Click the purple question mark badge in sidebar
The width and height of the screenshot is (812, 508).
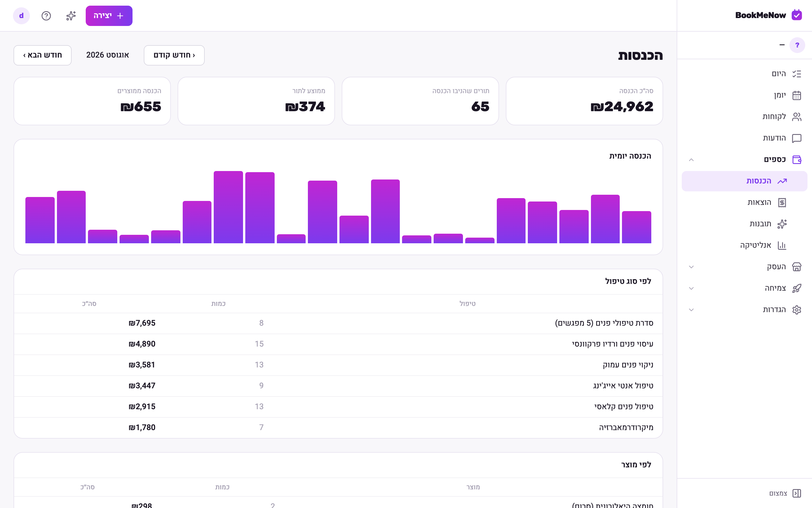coord(797,45)
